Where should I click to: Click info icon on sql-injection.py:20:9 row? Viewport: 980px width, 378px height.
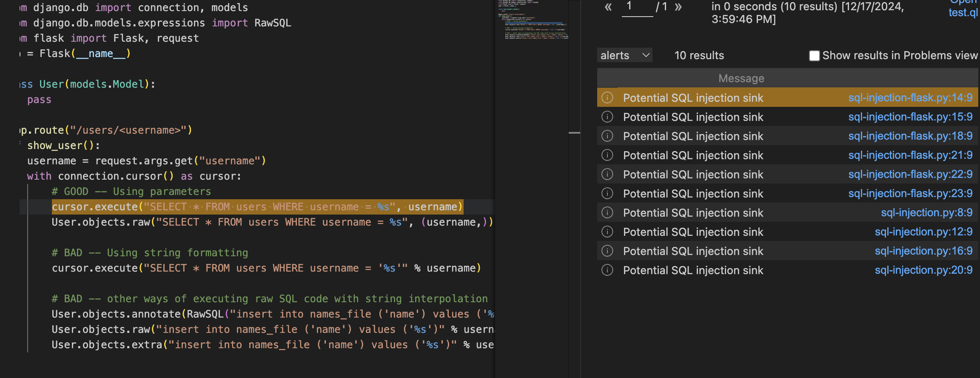607,270
